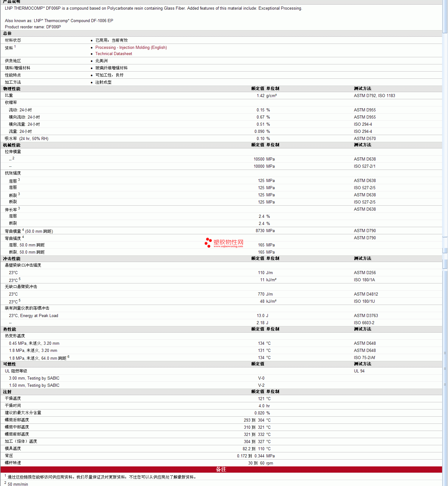This screenshot has height=486, width=448.
Task: Click the 悬壁梁缺口冲击强度 label
Action: click(x=23, y=265)
